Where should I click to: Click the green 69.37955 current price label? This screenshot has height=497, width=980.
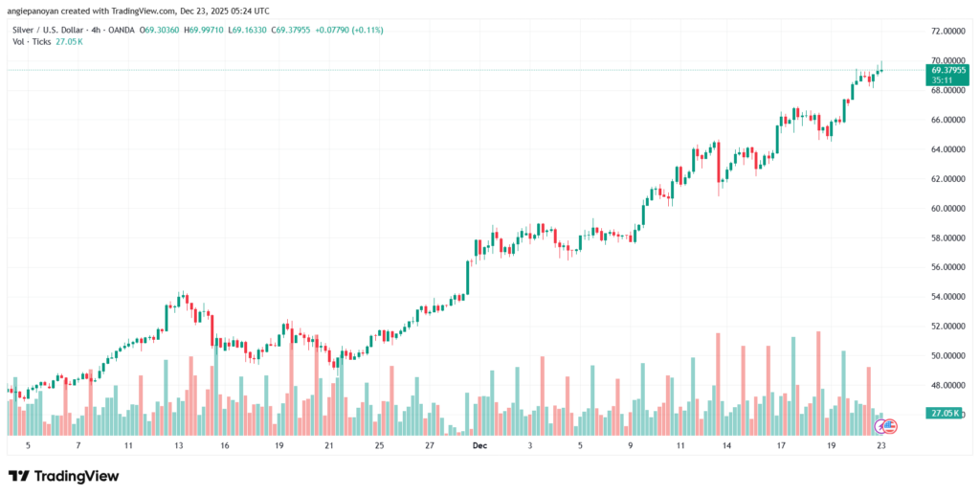tap(948, 70)
